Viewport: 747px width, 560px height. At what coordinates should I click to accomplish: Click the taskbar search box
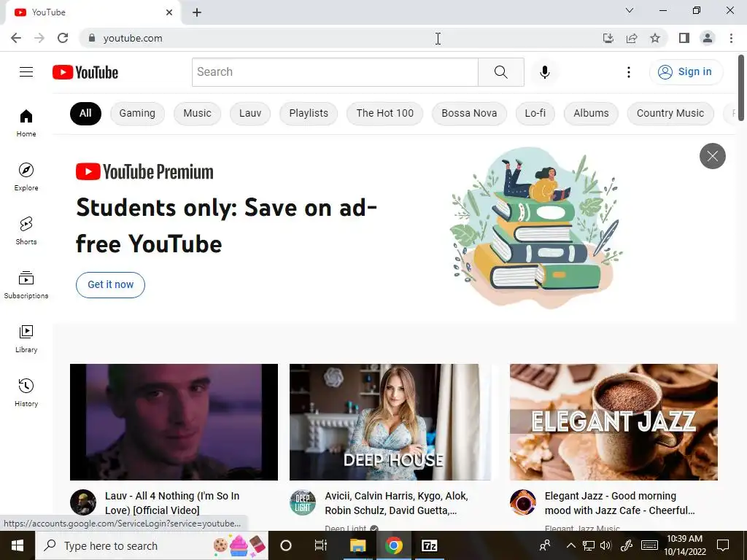click(152, 545)
